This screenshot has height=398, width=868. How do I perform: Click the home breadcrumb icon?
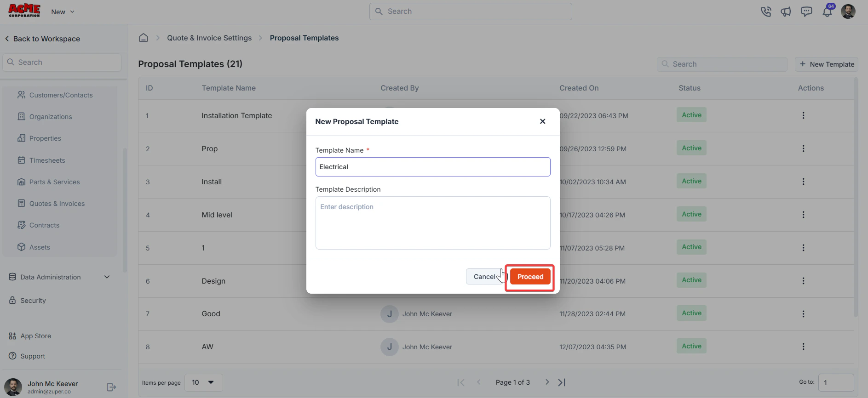[144, 38]
